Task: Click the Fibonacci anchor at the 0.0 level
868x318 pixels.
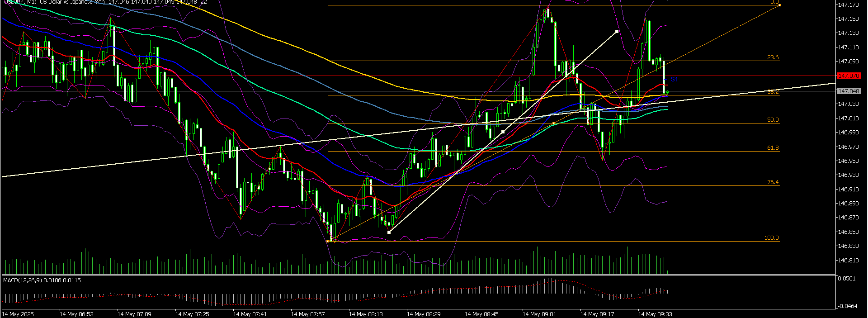Action: tap(779, 5)
